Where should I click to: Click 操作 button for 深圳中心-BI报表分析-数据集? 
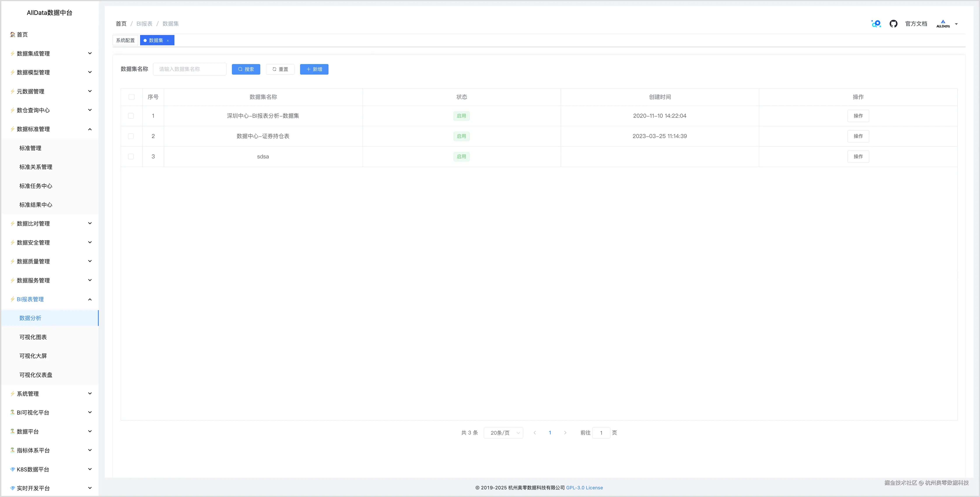[x=858, y=116]
